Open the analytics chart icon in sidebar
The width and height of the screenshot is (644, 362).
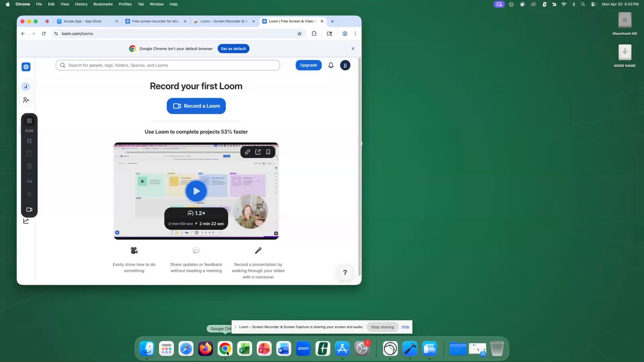26,221
